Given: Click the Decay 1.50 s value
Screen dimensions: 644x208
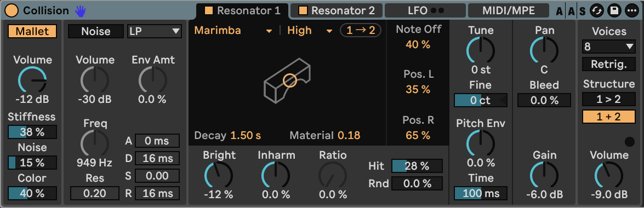Looking at the screenshot, I should 246,135.
